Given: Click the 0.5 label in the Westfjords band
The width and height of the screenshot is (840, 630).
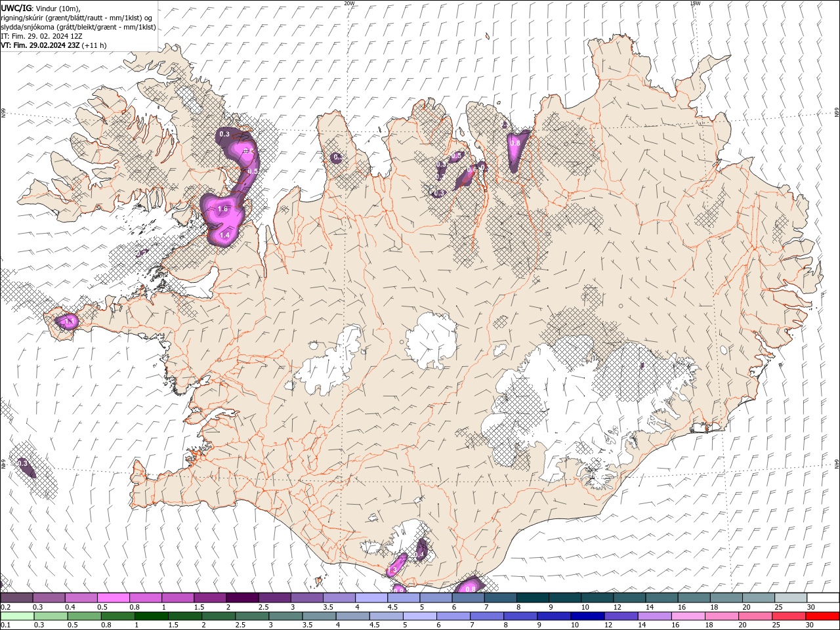Looking at the screenshot, I should click(253, 171).
